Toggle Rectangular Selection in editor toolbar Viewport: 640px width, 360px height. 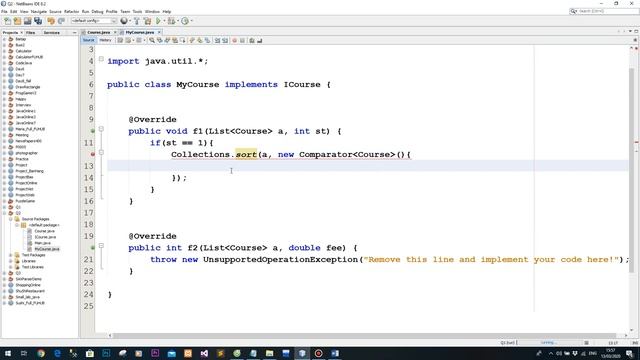point(183,40)
